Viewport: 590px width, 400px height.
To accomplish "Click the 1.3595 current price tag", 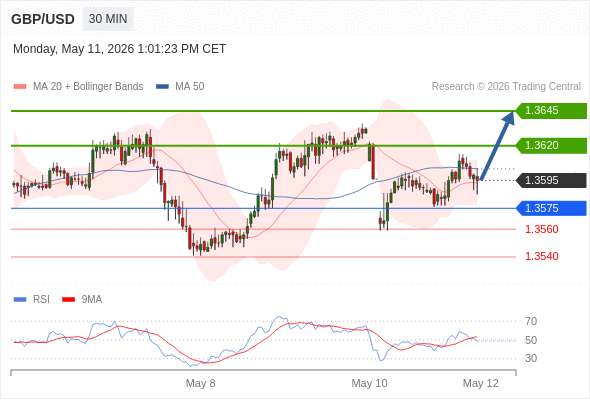I will (x=551, y=180).
